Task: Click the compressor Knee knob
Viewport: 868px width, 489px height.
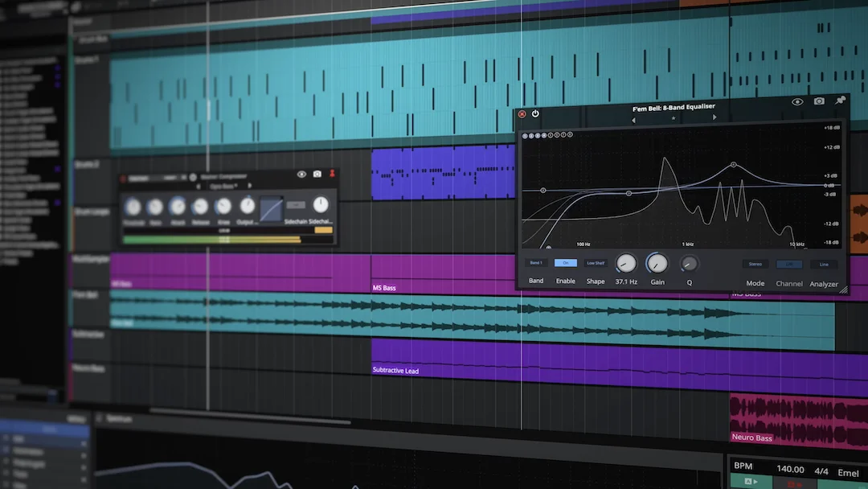Action: 223,206
